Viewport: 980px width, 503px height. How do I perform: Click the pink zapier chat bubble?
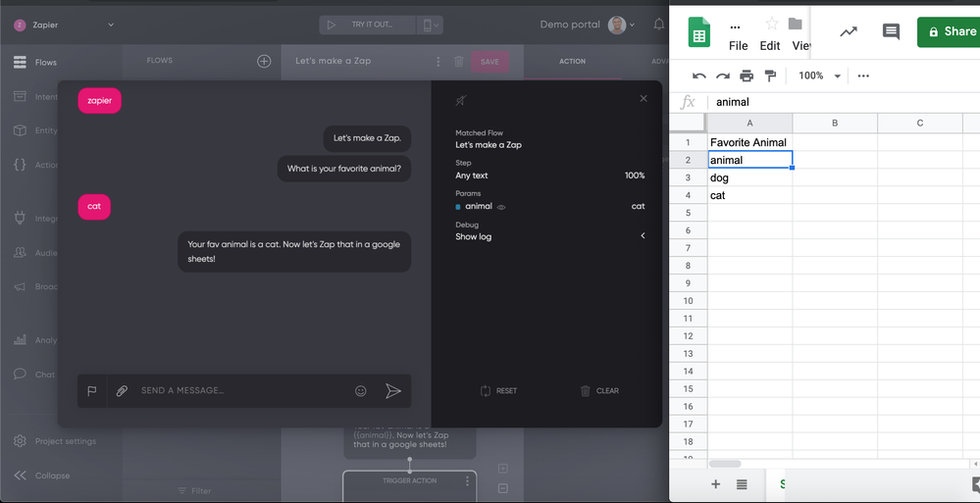click(x=99, y=101)
